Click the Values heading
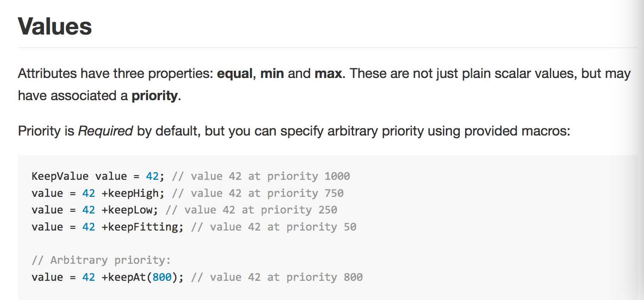The height and width of the screenshot is (300, 644). (55, 26)
